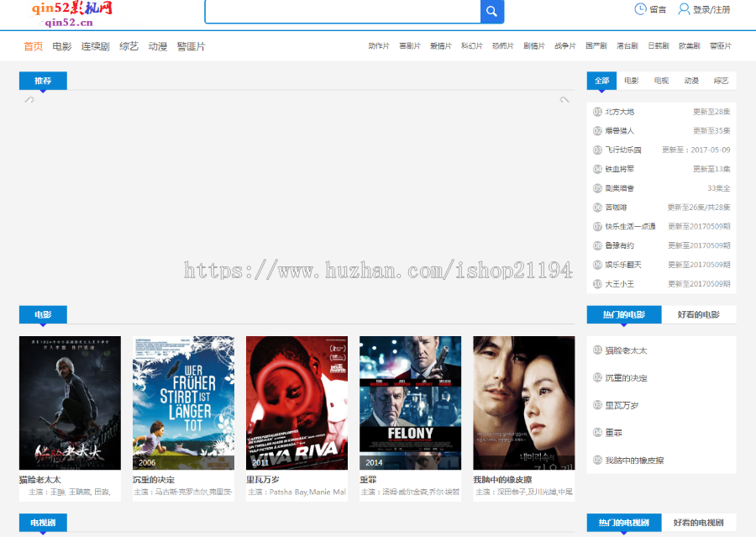Click the clock icon beside 留言

[640, 9]
